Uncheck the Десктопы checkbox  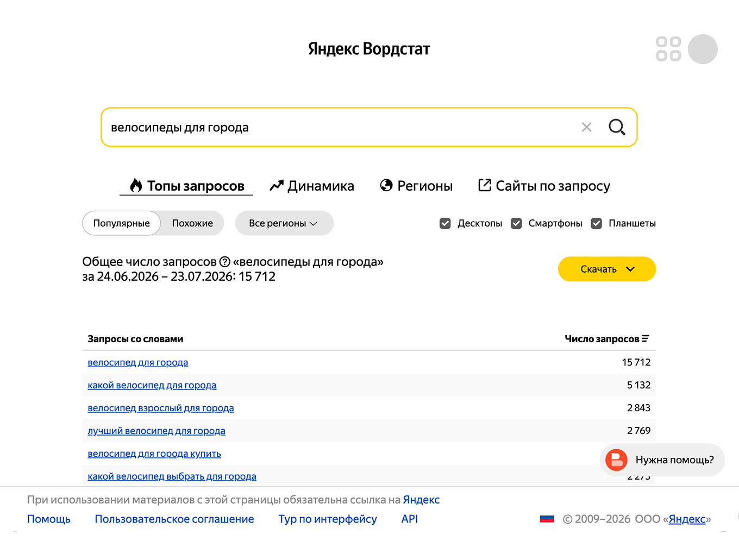(445, 223)
